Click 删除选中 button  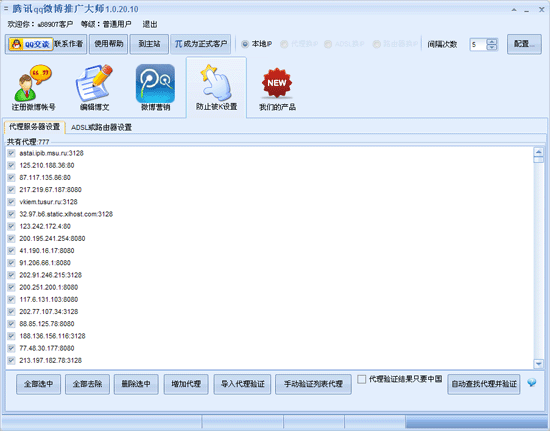click(136, 384)
